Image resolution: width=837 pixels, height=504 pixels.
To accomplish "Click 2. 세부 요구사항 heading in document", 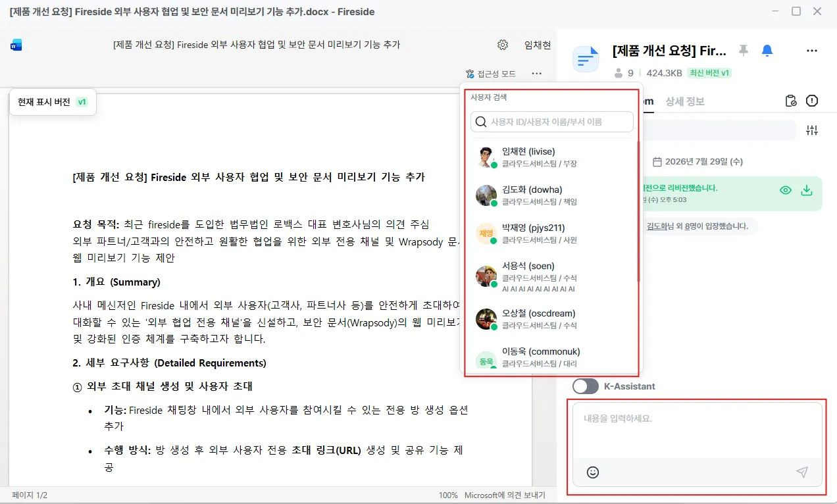I will [x=169, y=363].
